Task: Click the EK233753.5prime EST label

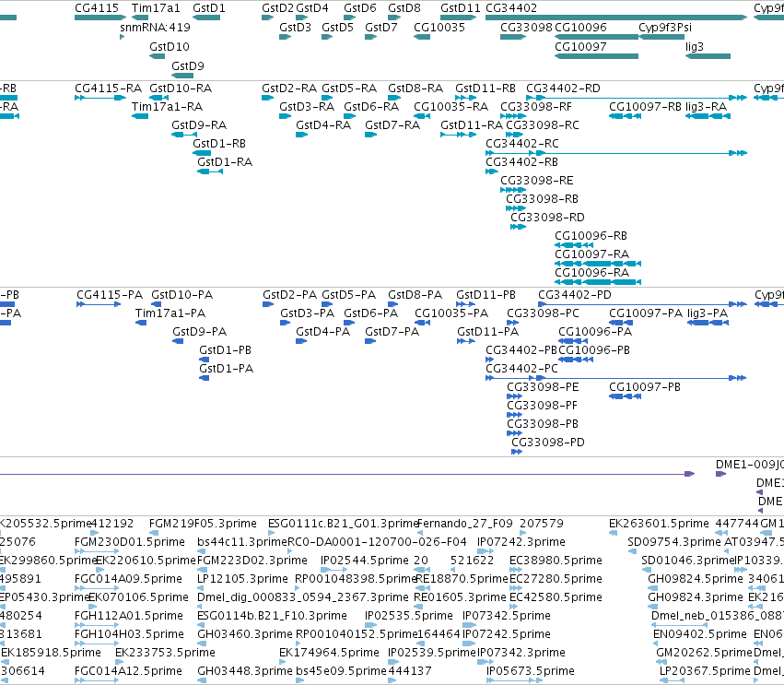Action: (165, 653)
